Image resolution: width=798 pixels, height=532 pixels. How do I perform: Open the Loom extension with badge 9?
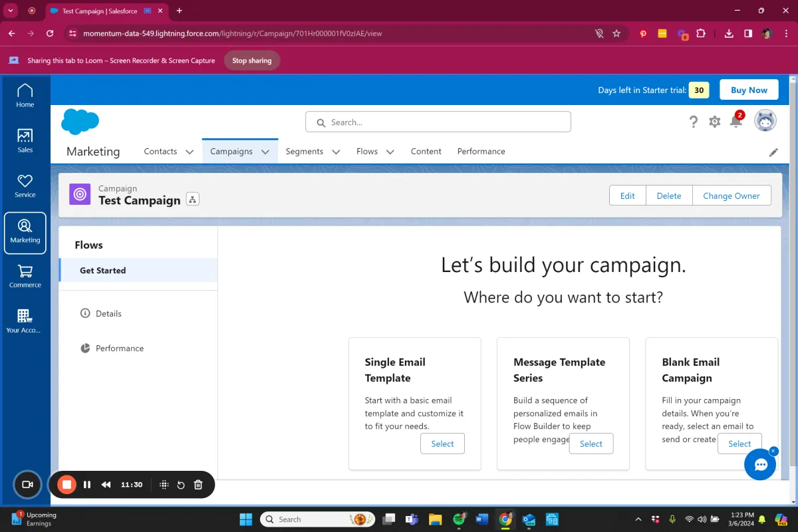coord(682,34)
